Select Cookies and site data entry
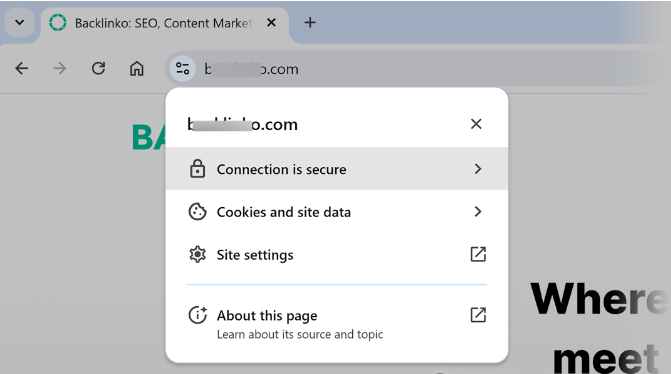 pyautogui.click(x=337, y=212)
